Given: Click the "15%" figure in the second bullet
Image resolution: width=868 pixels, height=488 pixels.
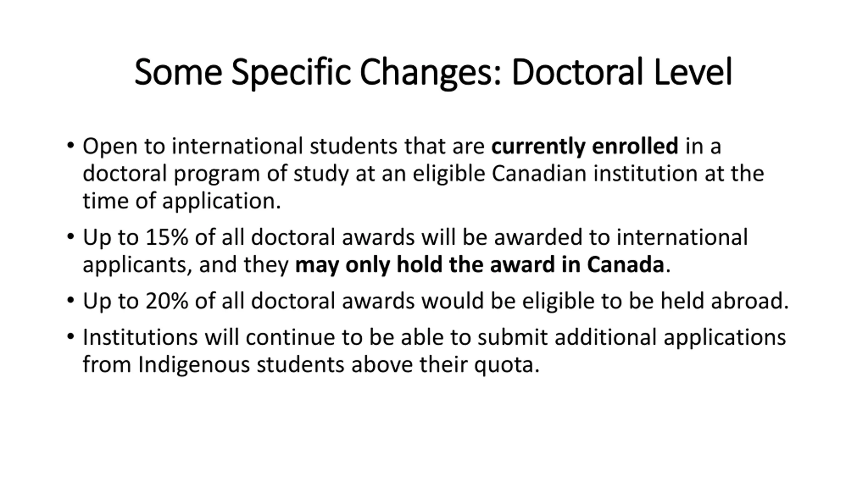Looking at the screenshot, I should click(x=166, y=237).
